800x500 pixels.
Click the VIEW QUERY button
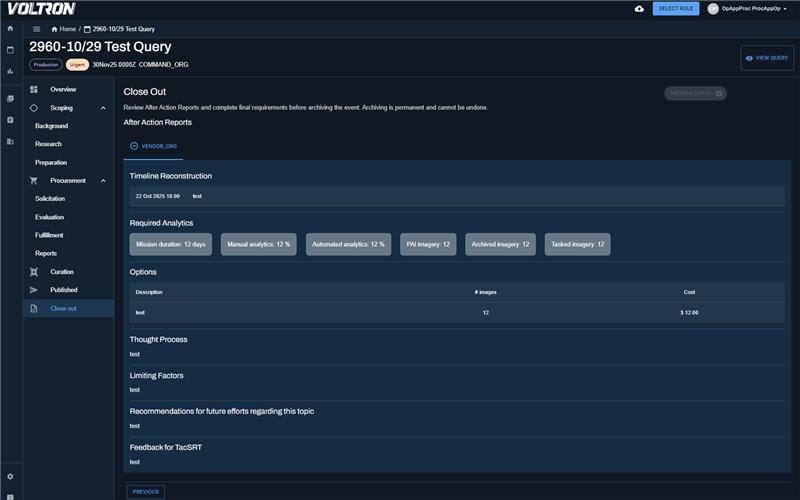[x=767, y=58]
